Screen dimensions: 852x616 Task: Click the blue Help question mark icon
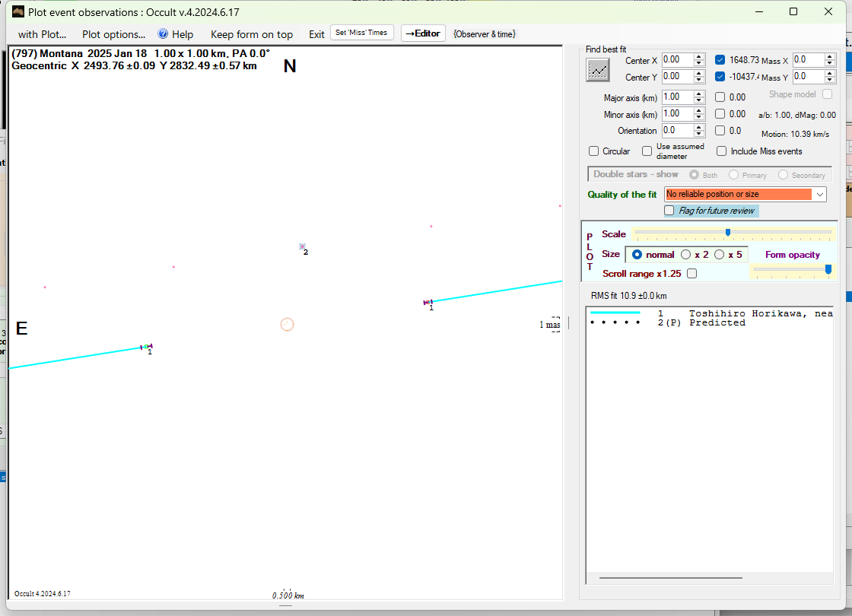coord(163,34)
